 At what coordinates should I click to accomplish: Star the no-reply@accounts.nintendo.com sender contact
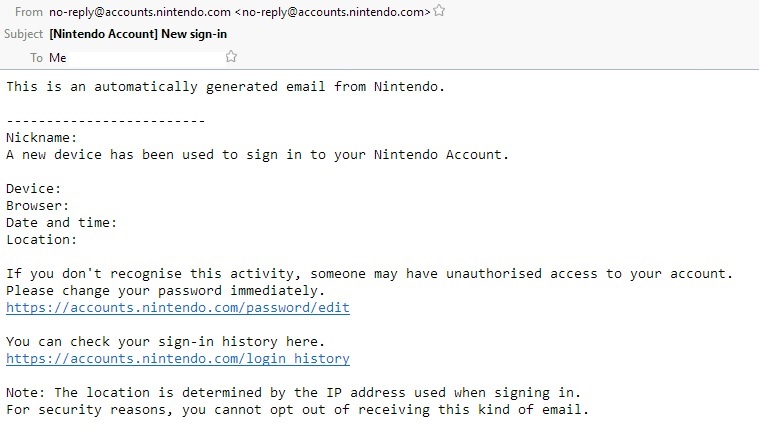pyautogui.click(x=439, y=11)
